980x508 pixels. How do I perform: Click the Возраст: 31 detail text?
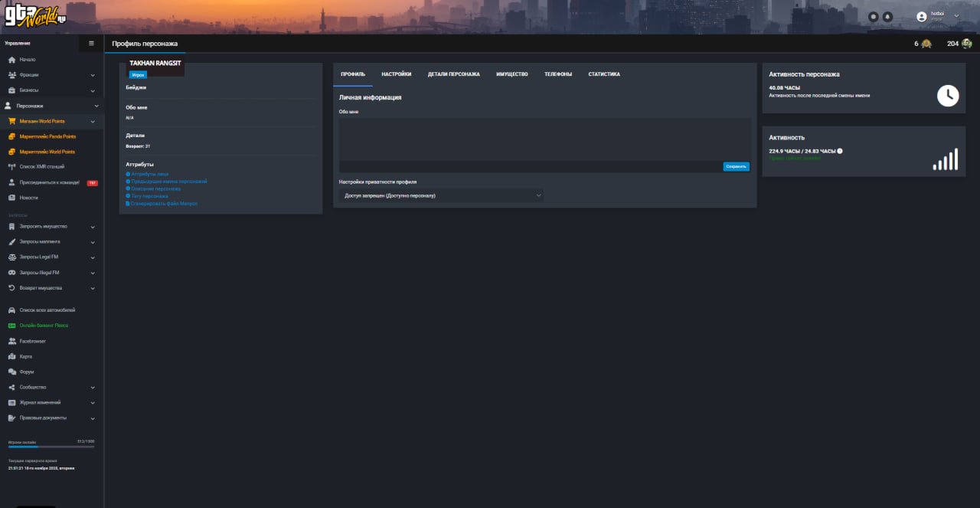138,146
